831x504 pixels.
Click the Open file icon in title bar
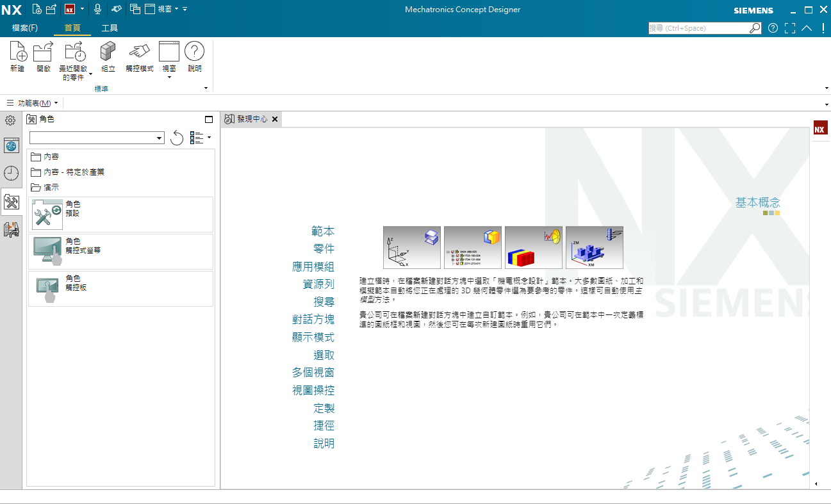point(52,9)
